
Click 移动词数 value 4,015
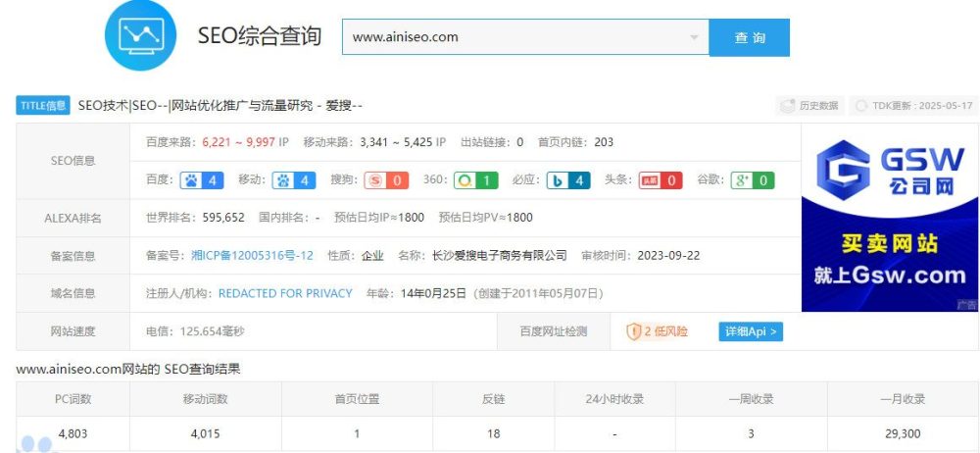[206, 433]
